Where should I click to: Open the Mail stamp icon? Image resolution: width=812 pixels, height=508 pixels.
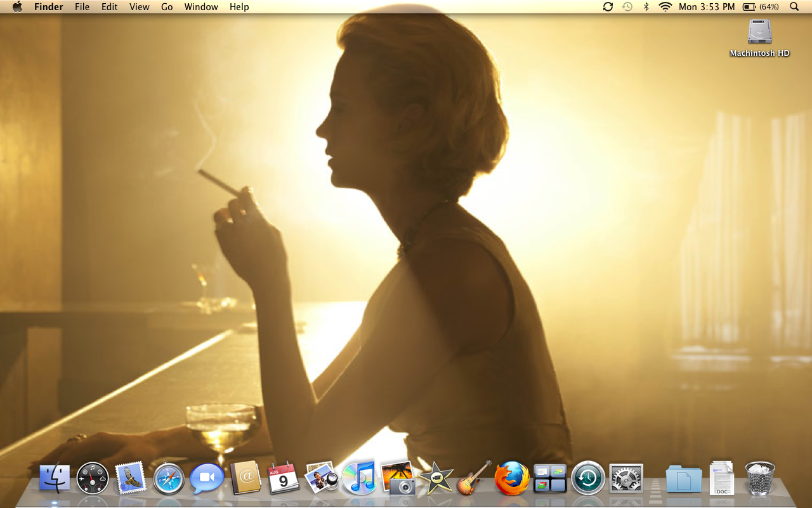[131, 478]
